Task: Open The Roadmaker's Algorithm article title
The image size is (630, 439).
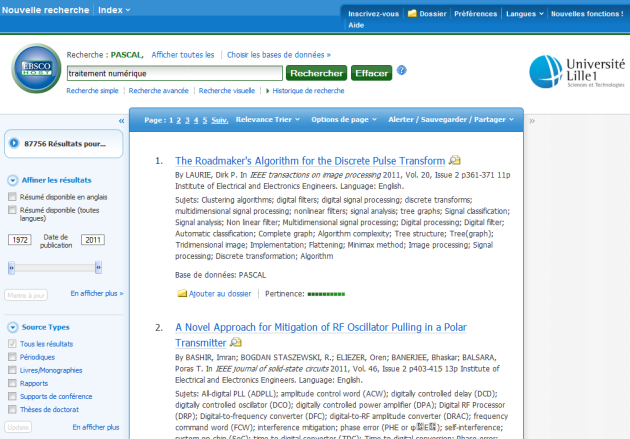Action: [x=310, y=161]
